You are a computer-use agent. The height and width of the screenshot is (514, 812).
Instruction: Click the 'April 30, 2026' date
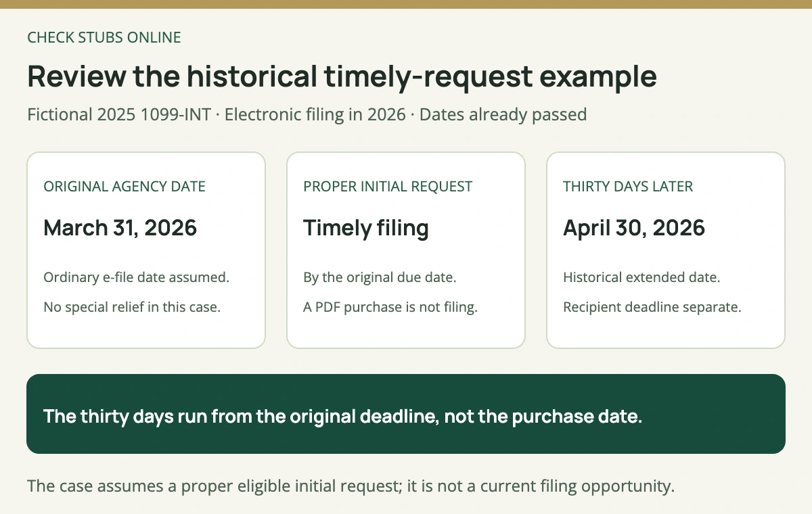click(634, 228)
